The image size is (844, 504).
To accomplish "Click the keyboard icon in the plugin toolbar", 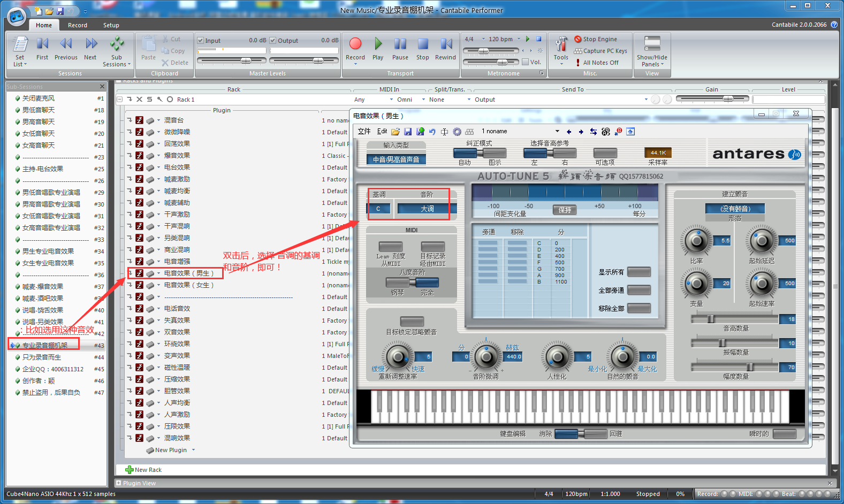I will 469,132.
